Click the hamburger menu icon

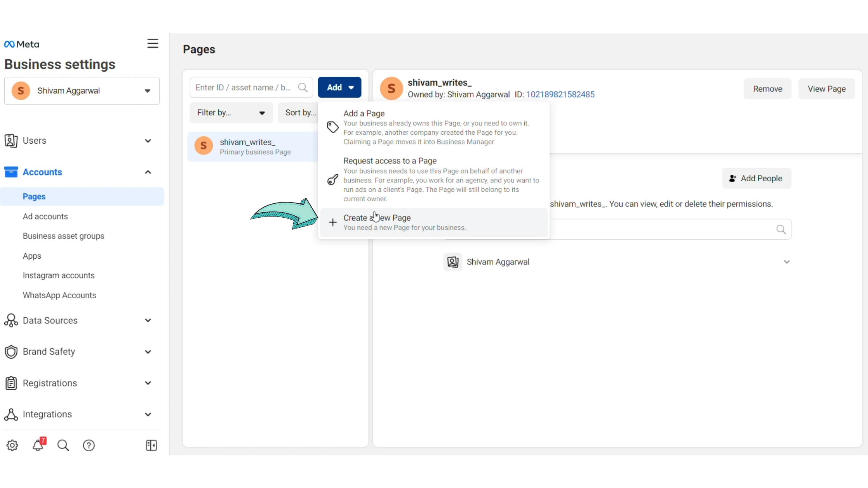click(x=153, y=43)
